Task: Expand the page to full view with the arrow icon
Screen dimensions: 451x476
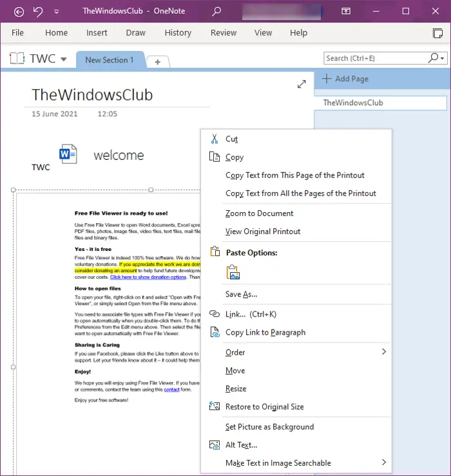Action: point(302,84)
